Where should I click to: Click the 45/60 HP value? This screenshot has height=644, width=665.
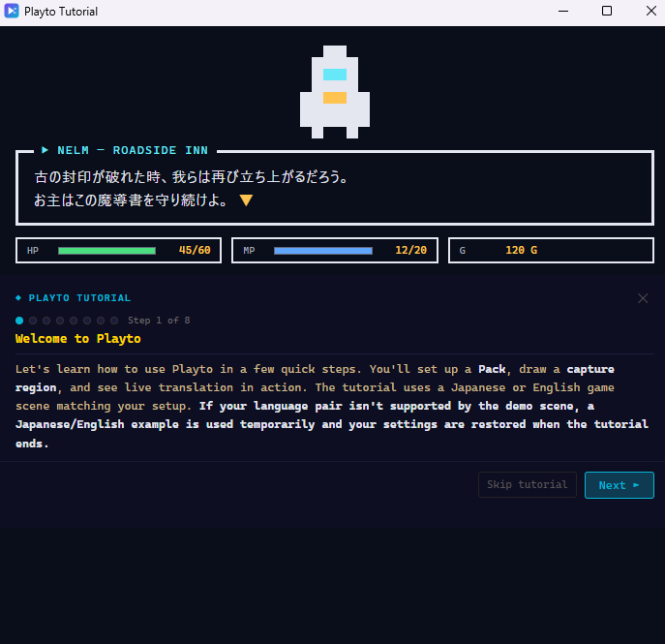(x=195, y=250)
